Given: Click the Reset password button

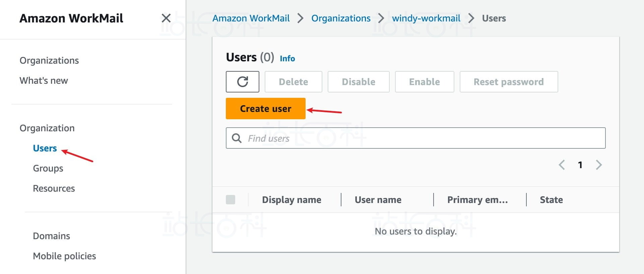Looking at the screenshot, I should pos(508,82).
